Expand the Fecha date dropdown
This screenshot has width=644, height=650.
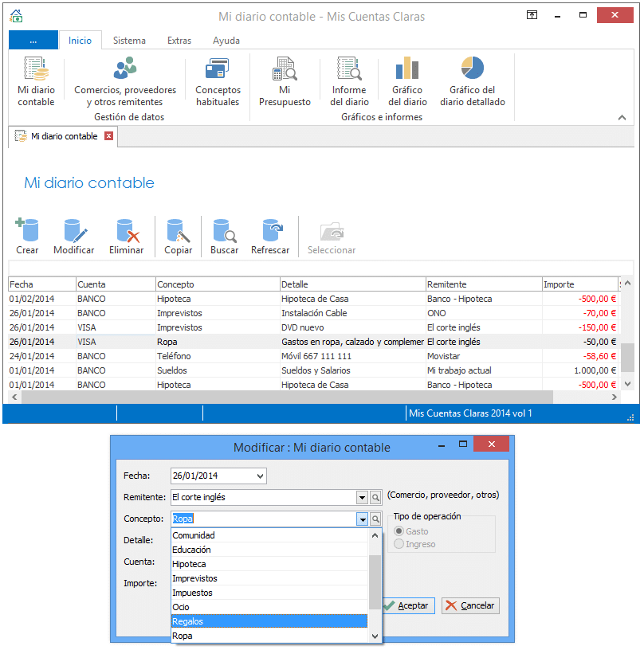pyautogui.click(x=260, y=476)
